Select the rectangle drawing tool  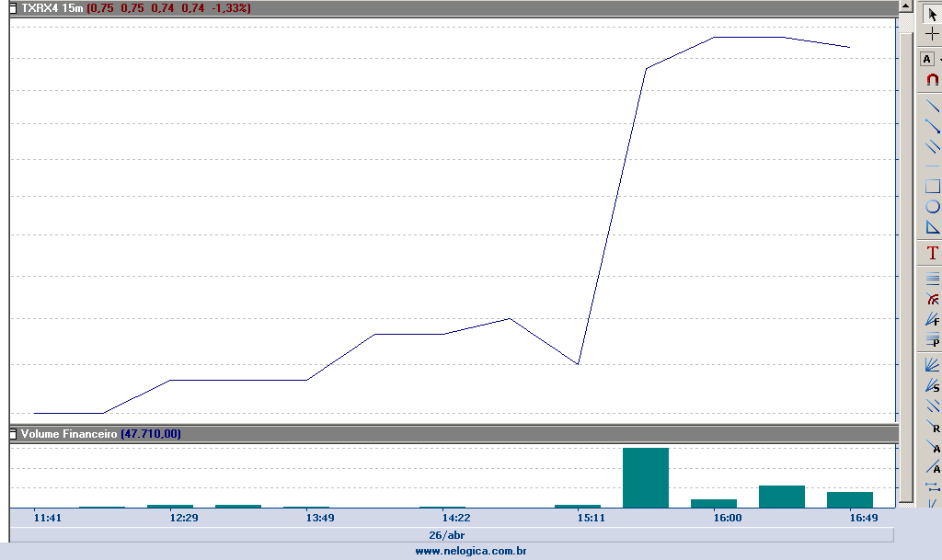[x=931, y=186]
